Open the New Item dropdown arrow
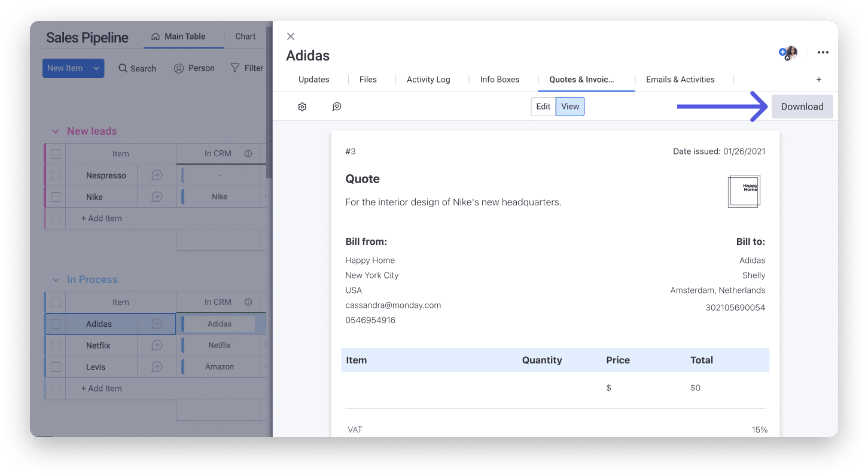This screenshot has width=868, height=476. point(96,68)
